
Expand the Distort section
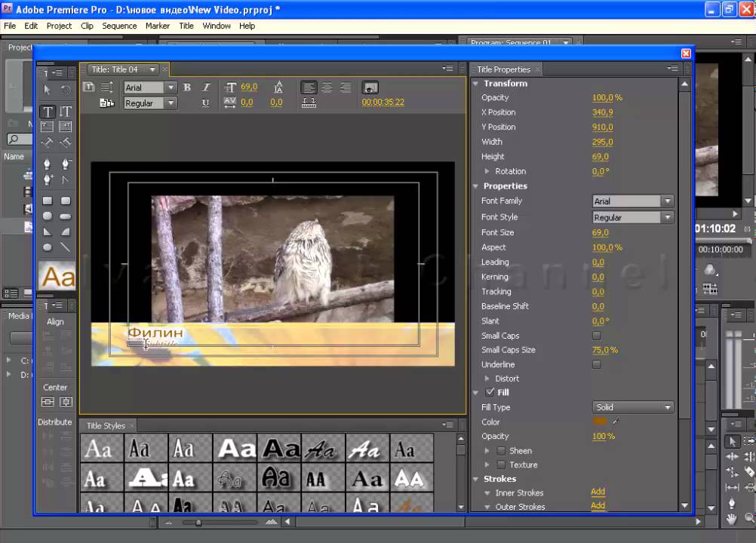pos(487,379)
